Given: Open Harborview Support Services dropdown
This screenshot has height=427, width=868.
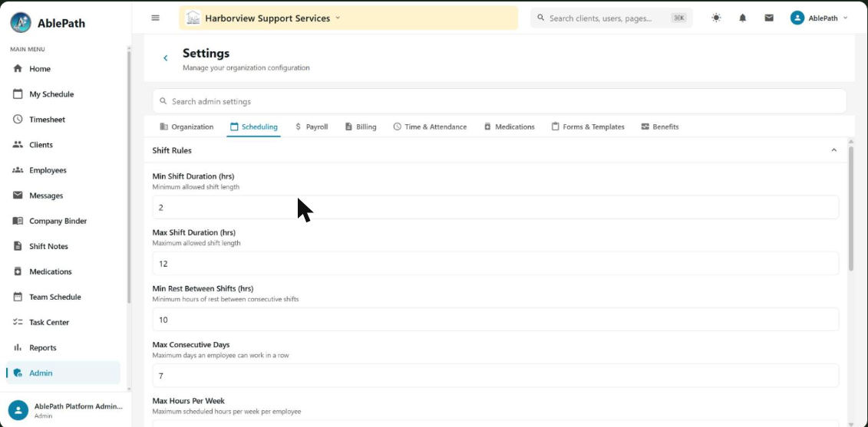Looking at the screenshot, I should pos(348,18).
